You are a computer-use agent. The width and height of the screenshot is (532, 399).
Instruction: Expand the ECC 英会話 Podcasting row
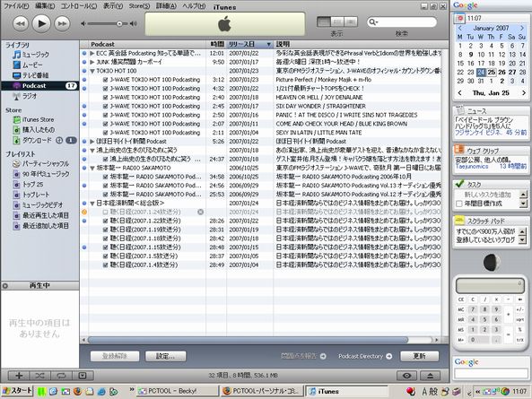pyautogui.click(x=92, y=53)
